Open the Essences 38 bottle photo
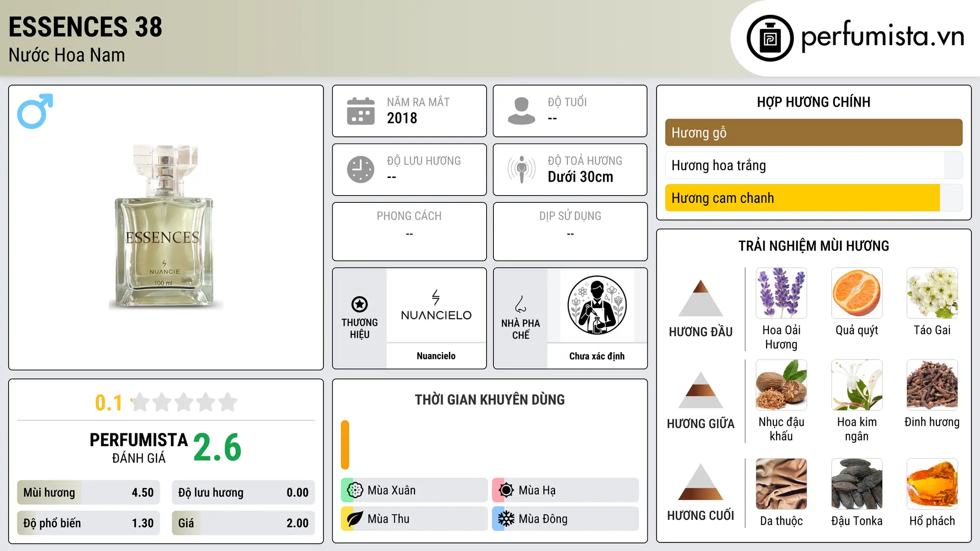 coord(166,227)
